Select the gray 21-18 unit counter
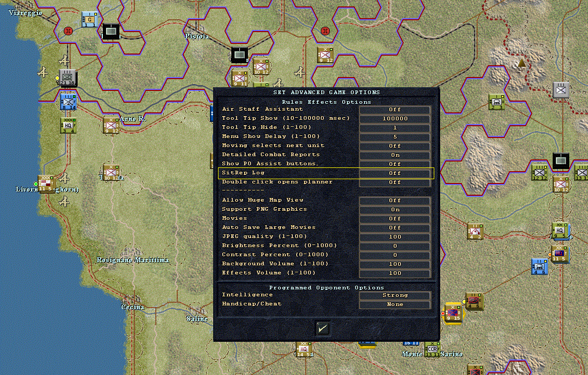 [67, 78]
